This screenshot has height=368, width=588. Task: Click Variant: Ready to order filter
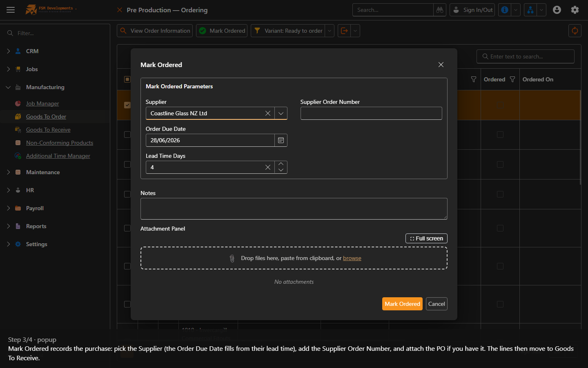[288, 31]
